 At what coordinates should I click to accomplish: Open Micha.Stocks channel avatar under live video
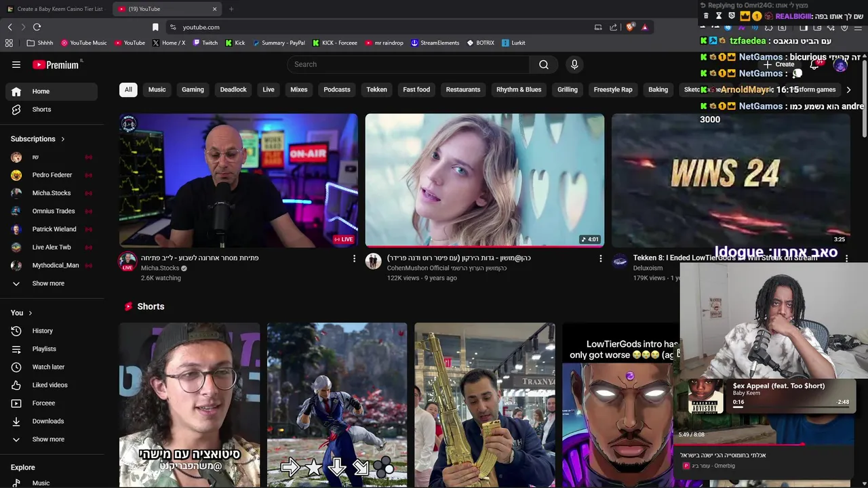point(127,262)
